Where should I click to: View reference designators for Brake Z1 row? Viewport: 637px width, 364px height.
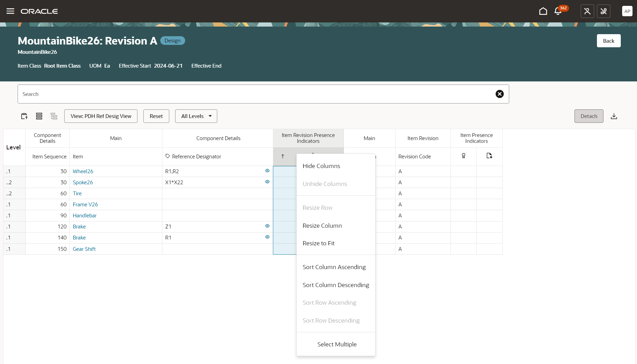click(267, 226)
